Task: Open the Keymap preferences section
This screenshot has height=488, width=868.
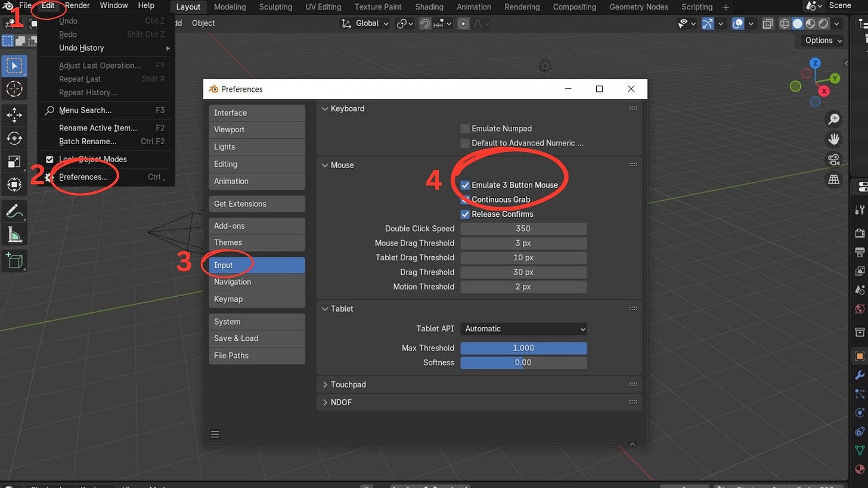Action: pyautogui.click(x=257, y=299)
